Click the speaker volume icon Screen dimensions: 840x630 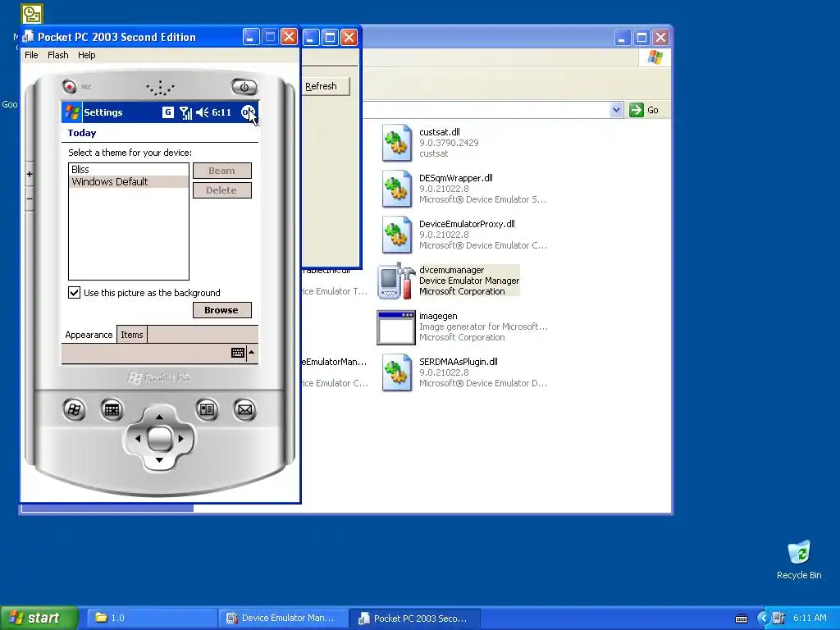[202, 112]
